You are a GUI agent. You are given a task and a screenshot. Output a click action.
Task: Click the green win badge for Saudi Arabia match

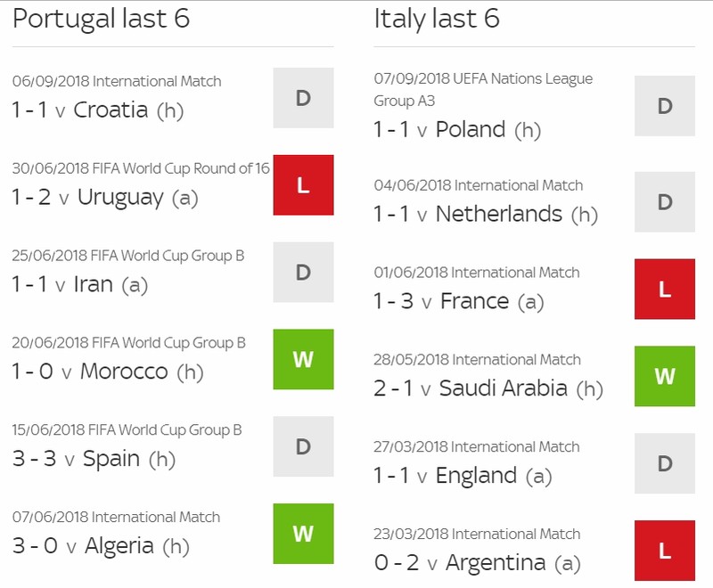tap(665, 376)
